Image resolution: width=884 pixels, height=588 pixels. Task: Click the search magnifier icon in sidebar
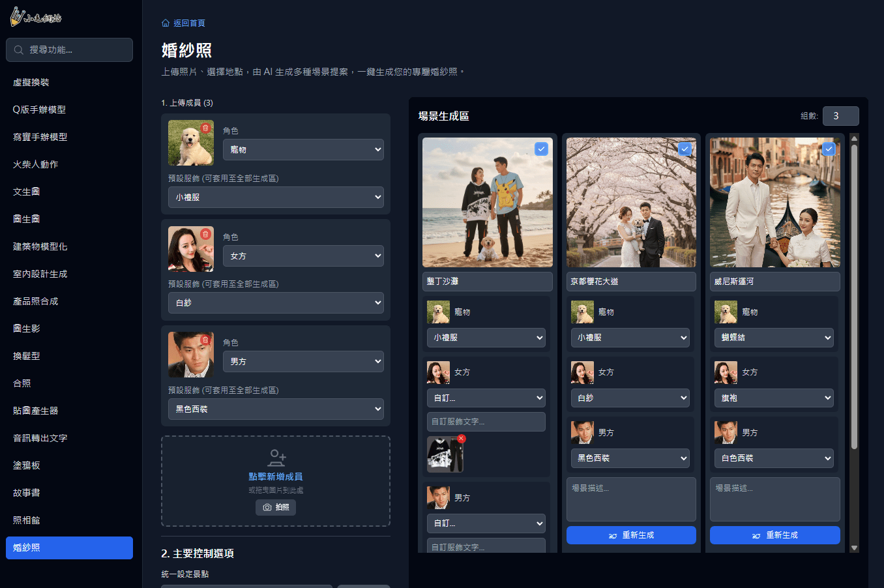[x=18, y=50]
